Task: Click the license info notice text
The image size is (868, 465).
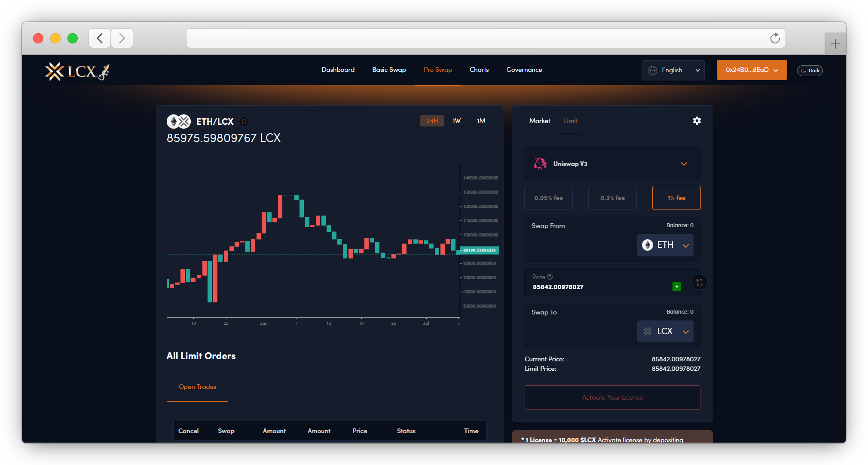Action: tap(602, 440)
